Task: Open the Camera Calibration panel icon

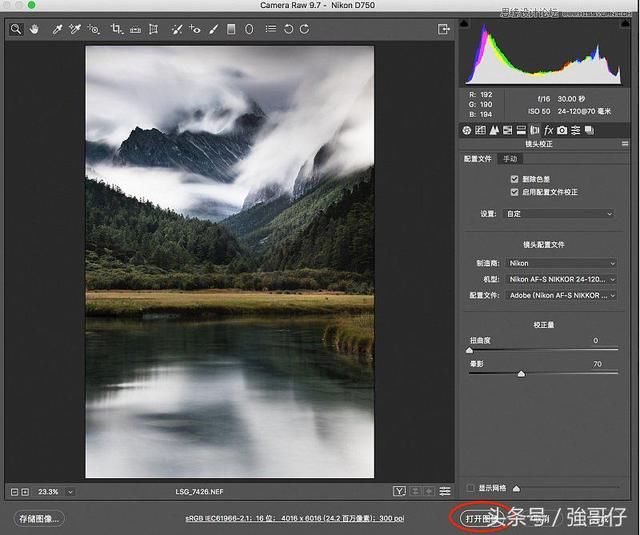Action: pyautogui.click(x=562, y=130)
